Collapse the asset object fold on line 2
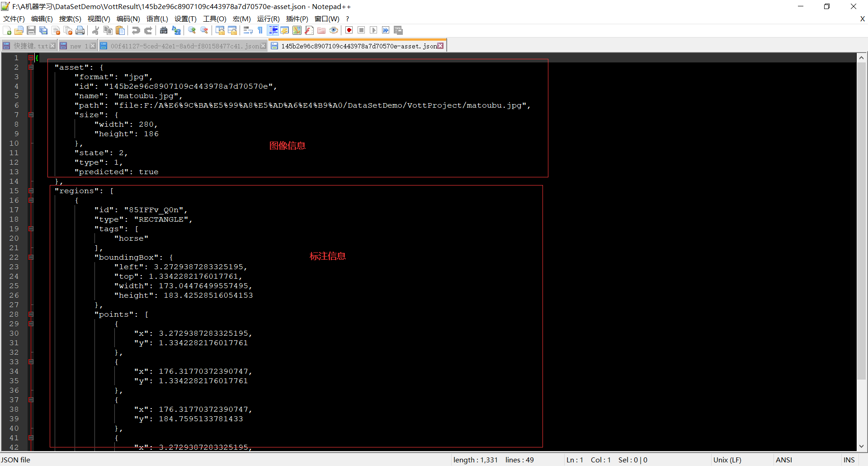Viewport: 868px width, 466px height. (31, 67)
